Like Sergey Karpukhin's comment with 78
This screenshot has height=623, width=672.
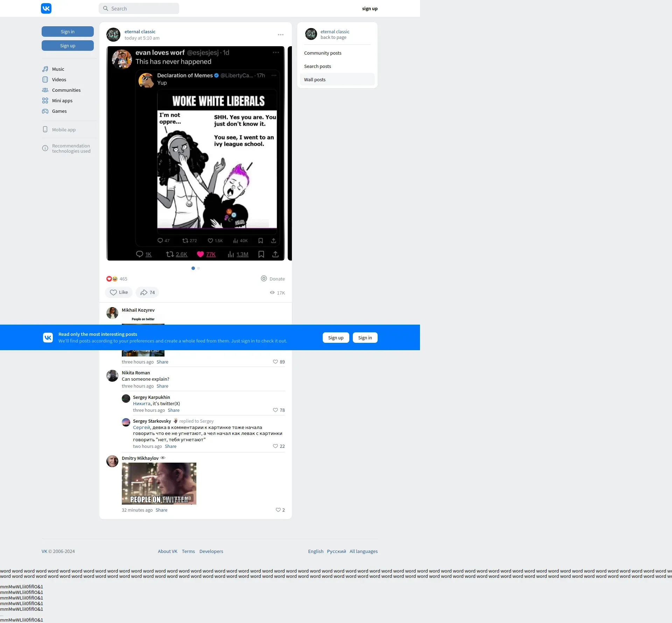pos(275,410)
